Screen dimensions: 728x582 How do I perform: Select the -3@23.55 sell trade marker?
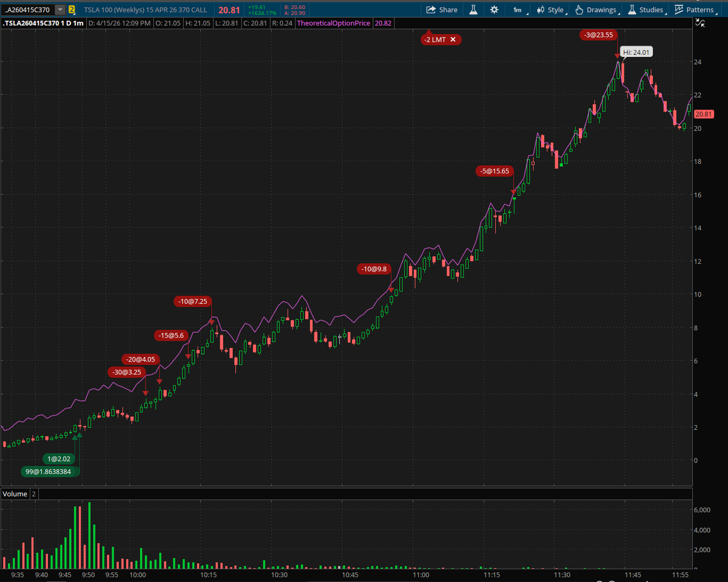598,35
